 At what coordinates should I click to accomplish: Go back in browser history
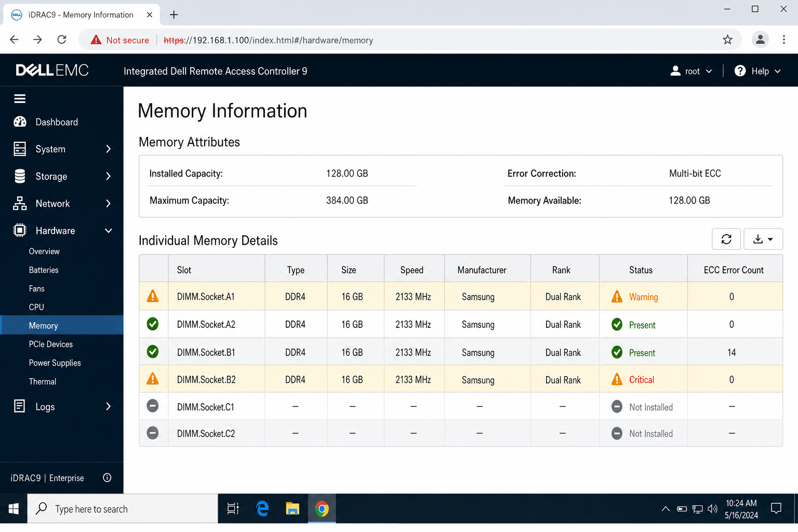[x=15, y=39]
